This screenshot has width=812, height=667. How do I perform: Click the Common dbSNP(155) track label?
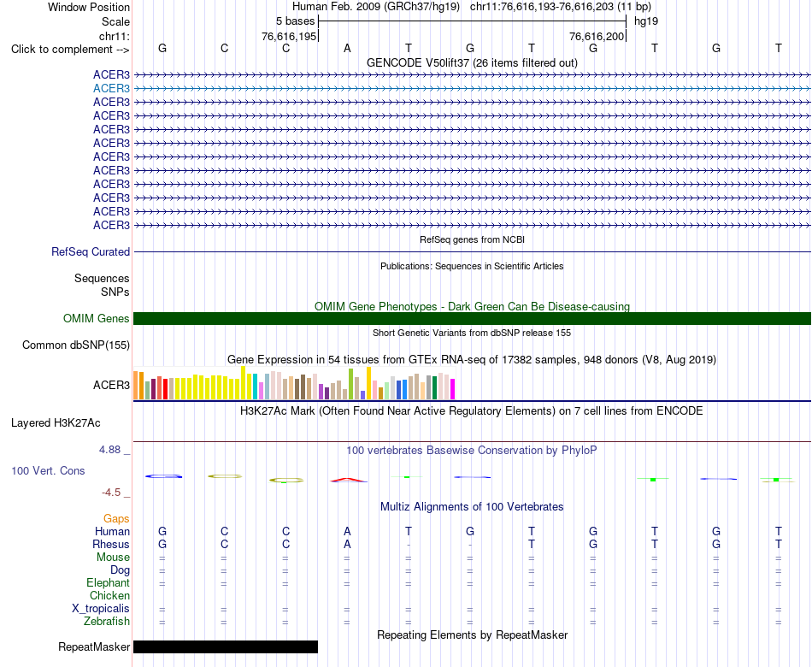click(x=76, y=345)
